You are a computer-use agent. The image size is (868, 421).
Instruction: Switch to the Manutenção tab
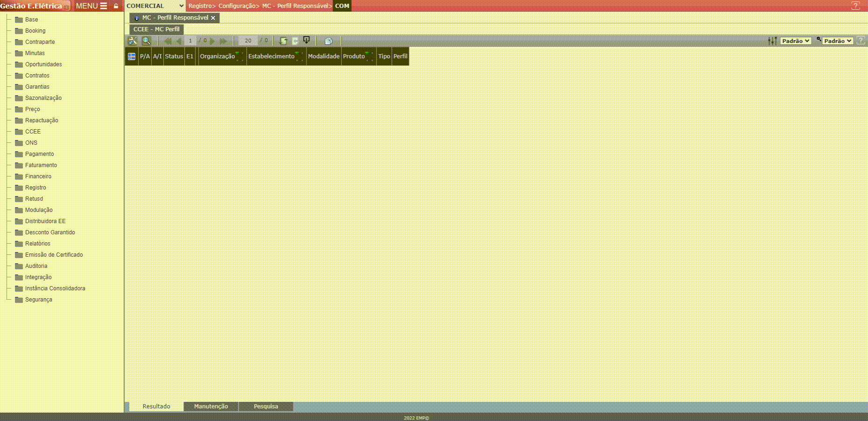(211, 407)
